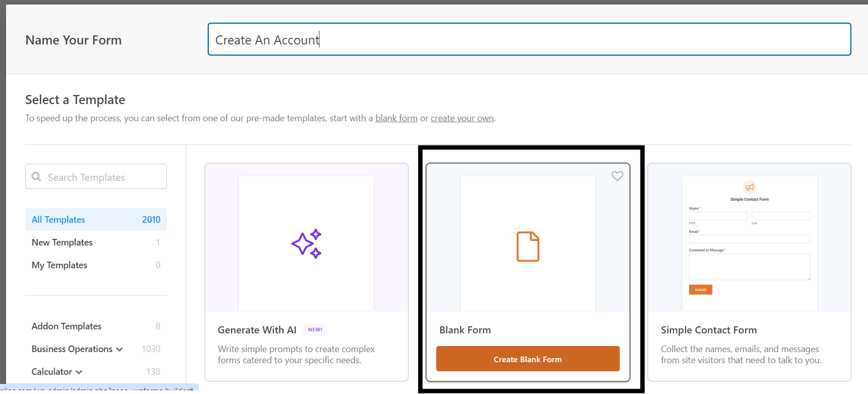Click the NEW! badge beside Generate With AI
Viewport: 868px width, 394px height.
click(315, 330)
